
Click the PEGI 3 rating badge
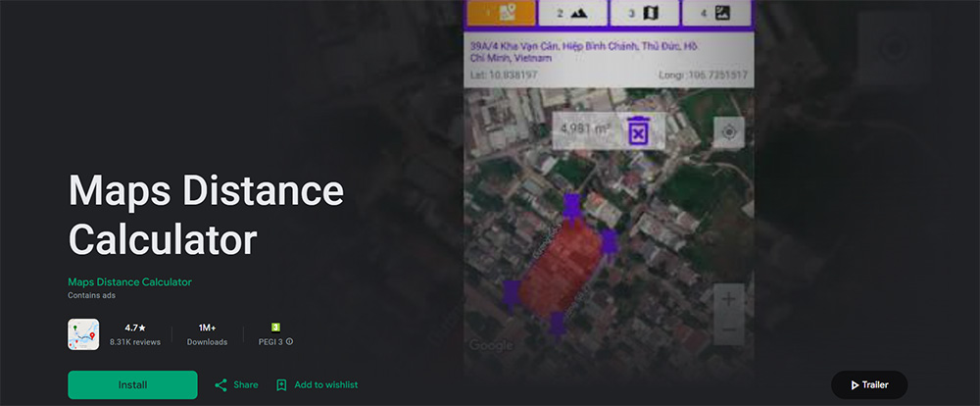pyautogui.click(x=275, y=328)
